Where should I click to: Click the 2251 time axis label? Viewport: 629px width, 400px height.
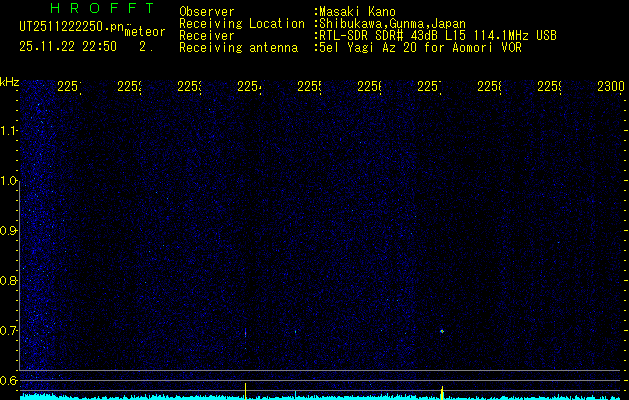tap(69, 87)
